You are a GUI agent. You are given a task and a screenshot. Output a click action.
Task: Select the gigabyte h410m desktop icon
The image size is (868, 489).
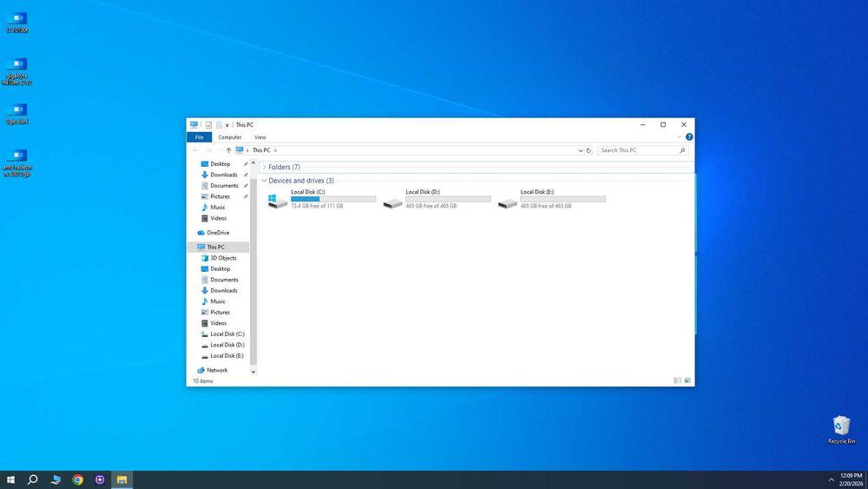click(17, 71)
